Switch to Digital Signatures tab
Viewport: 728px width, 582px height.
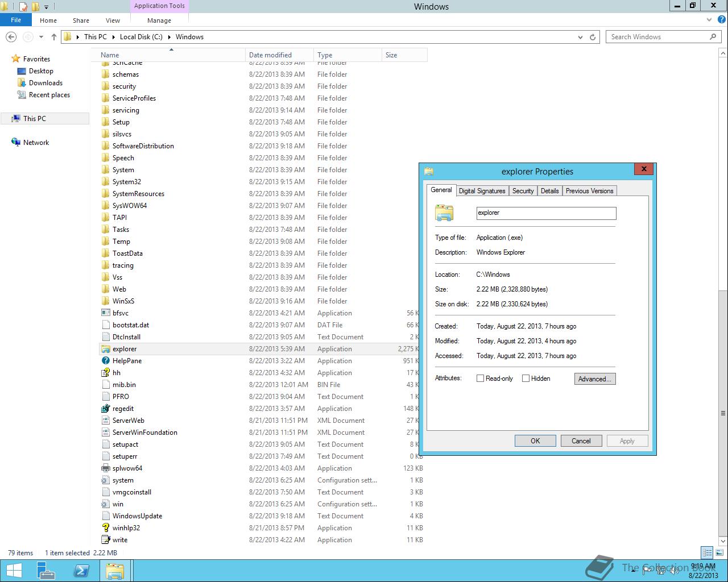tap(482, 191)
